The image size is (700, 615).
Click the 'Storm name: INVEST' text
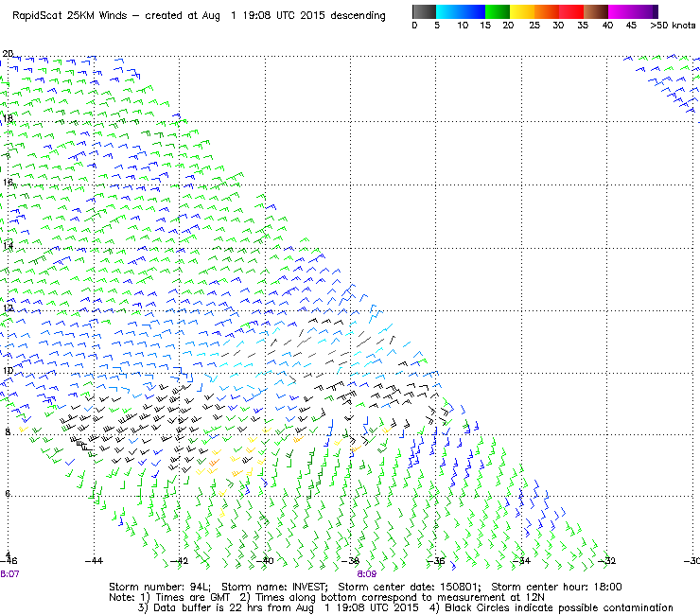click(274, 587)
